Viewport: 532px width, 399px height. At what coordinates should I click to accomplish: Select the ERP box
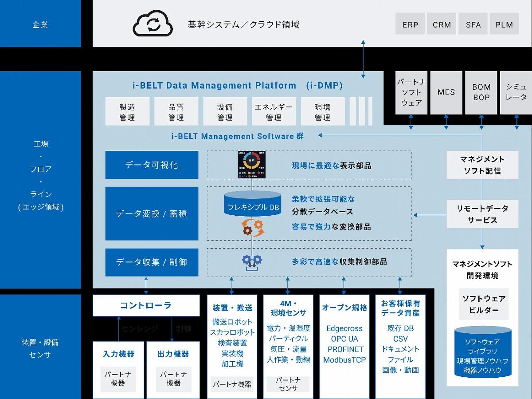410,24
